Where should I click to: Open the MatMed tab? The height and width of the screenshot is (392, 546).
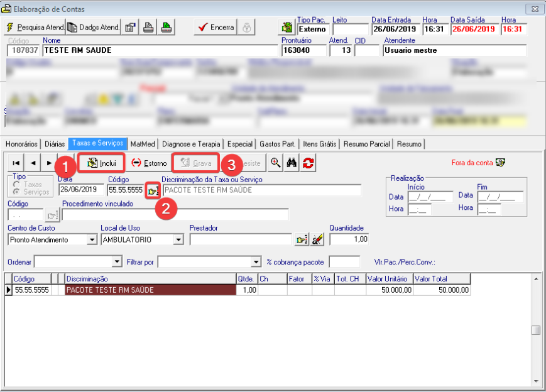pos(143,144)
